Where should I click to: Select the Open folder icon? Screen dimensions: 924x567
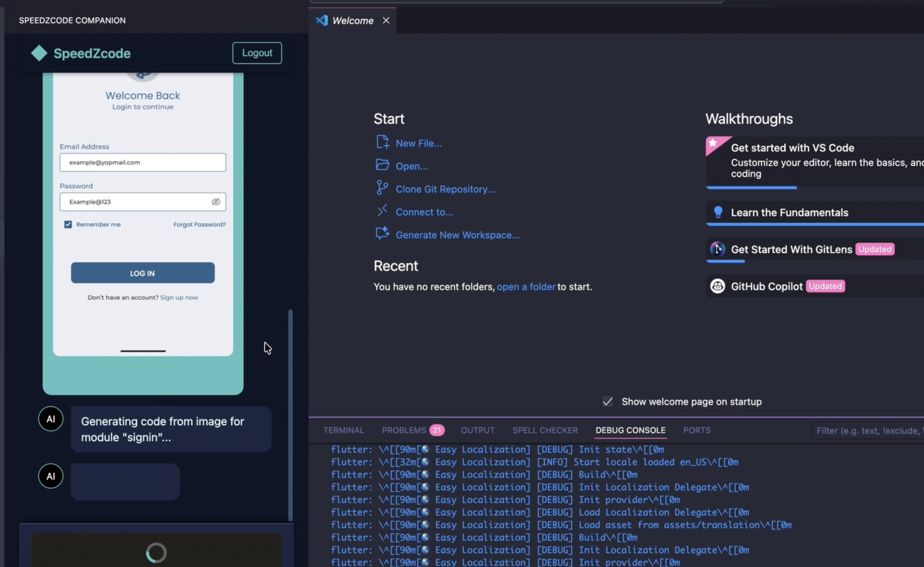click(x=382, y=165)
